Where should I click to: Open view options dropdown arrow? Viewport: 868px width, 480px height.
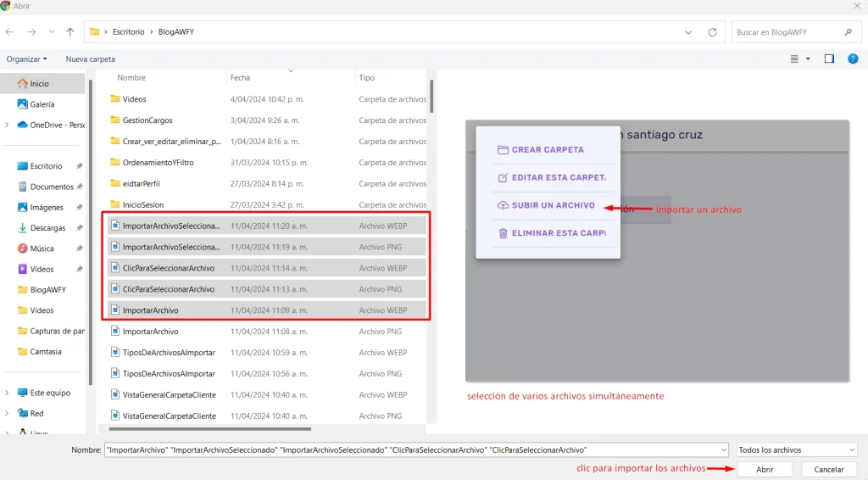808,59
